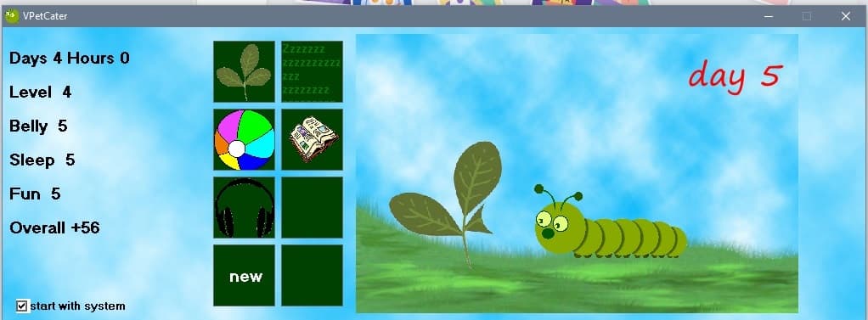Screen dimensions: 868x320
Task: Click the 'Overall +56' score text
Action: (55, 227)
